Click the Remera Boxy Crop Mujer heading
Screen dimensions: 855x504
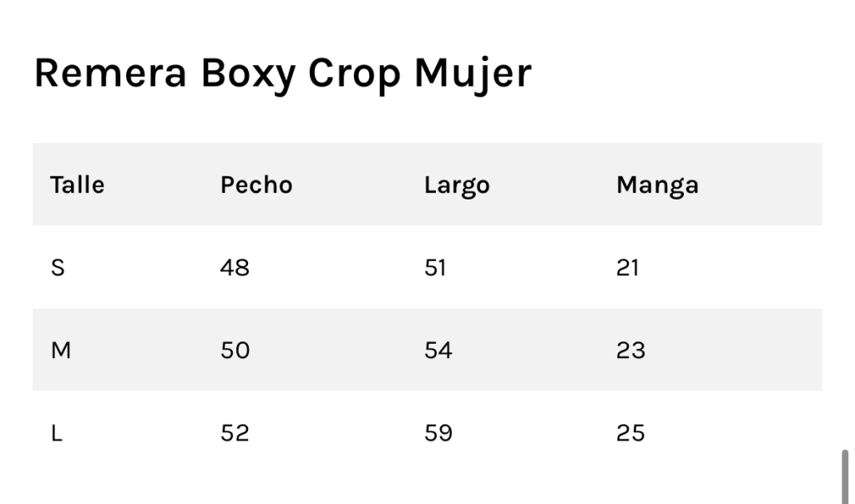[x=282, y=73]
